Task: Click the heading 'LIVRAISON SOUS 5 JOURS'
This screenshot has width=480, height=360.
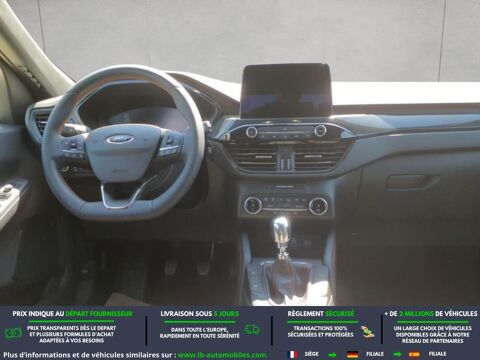Action: pyautogui.click(x=200, y=314)
